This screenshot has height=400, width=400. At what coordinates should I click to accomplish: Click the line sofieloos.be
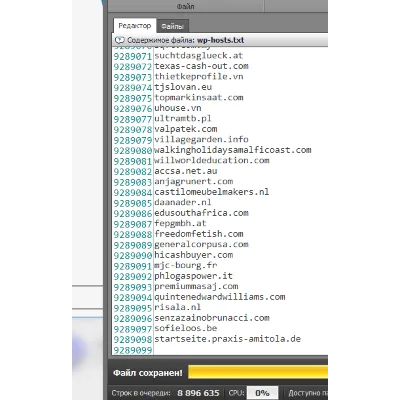pyautogui.click(x=186, y=328)
